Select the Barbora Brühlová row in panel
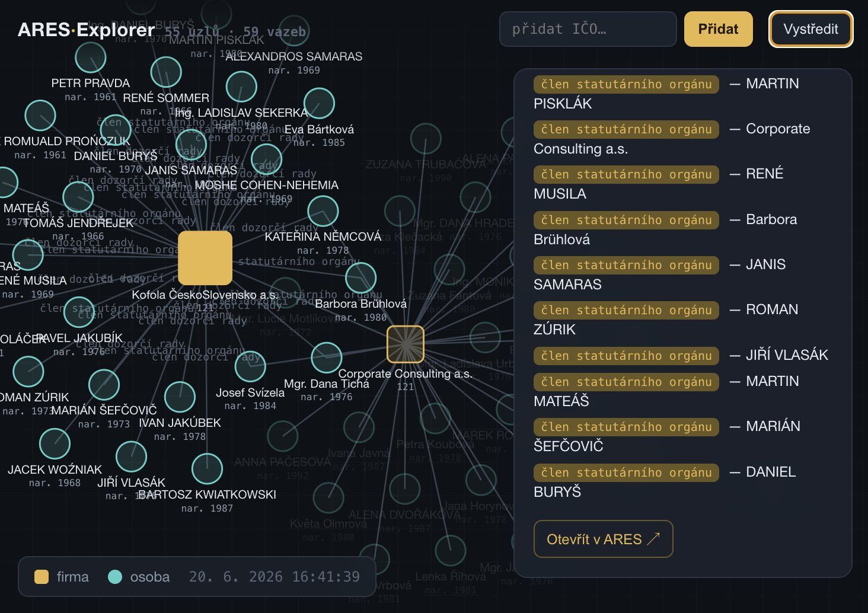The height and width of the screenshot is (613, 868). click(683, 229)
